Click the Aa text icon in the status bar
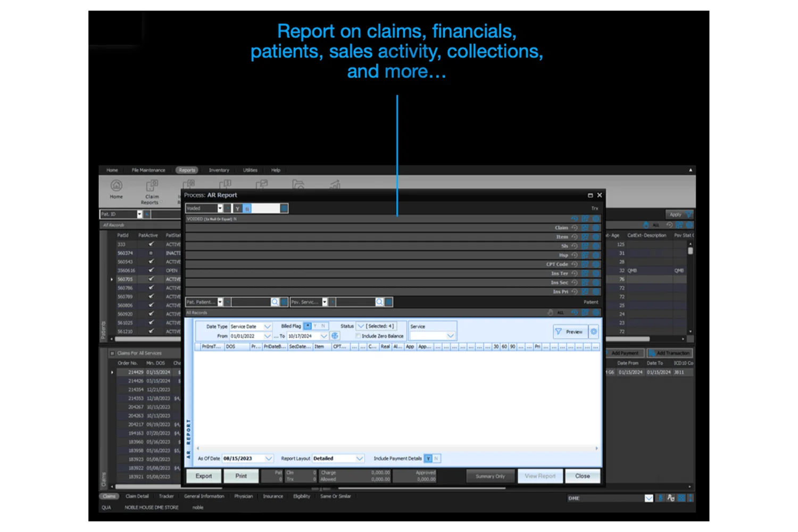 [x=671, y=498]
